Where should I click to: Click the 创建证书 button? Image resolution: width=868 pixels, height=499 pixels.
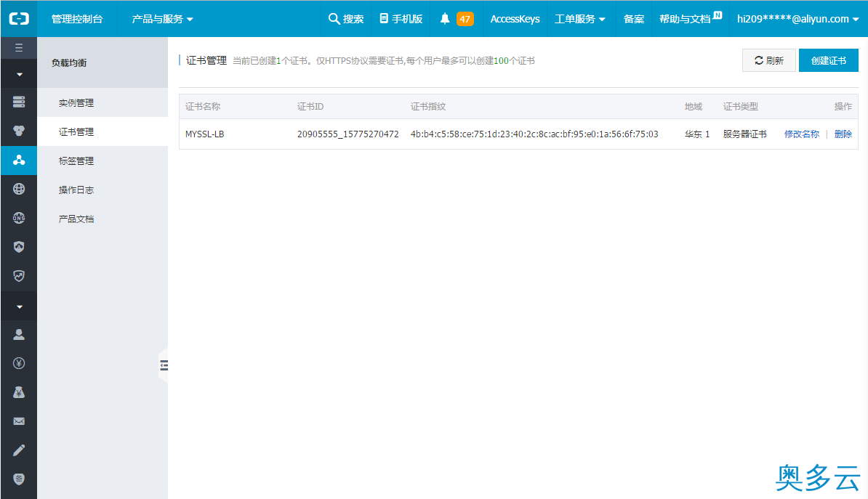[829, 60]
